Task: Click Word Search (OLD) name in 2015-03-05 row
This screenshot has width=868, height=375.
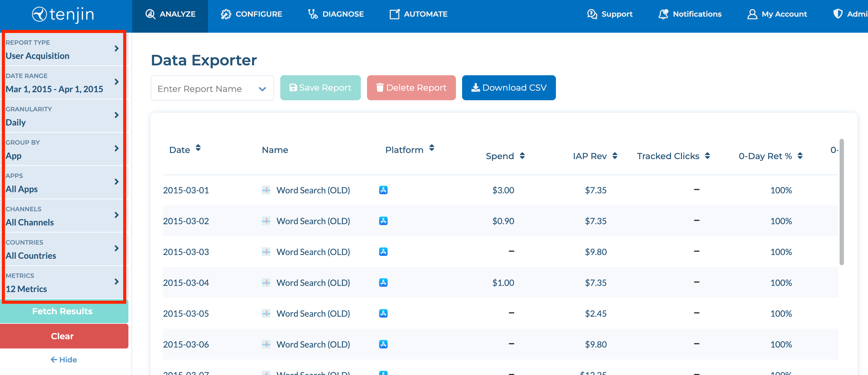Action: pyautogui.click(x=313, y=313)
